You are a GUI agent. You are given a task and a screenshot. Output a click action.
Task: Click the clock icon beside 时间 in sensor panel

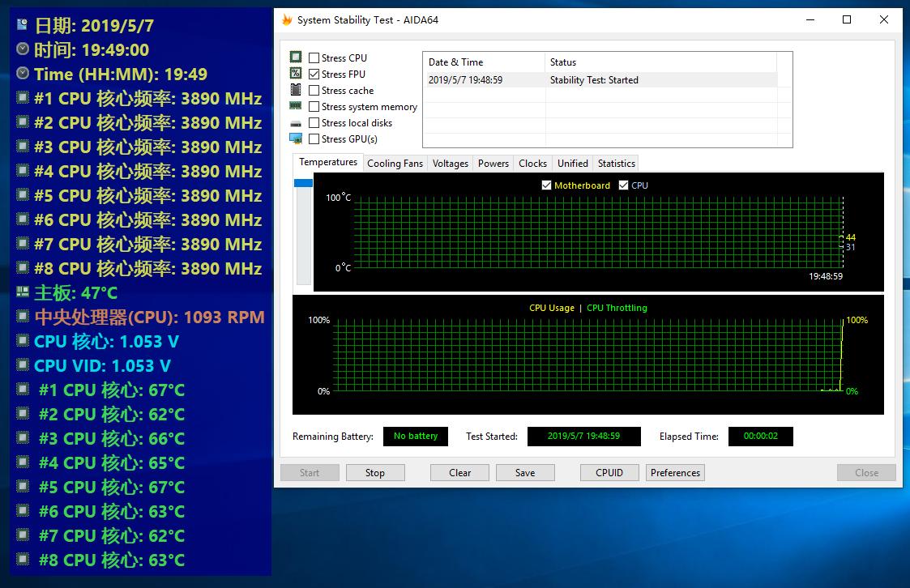click(x=23, y=49)
